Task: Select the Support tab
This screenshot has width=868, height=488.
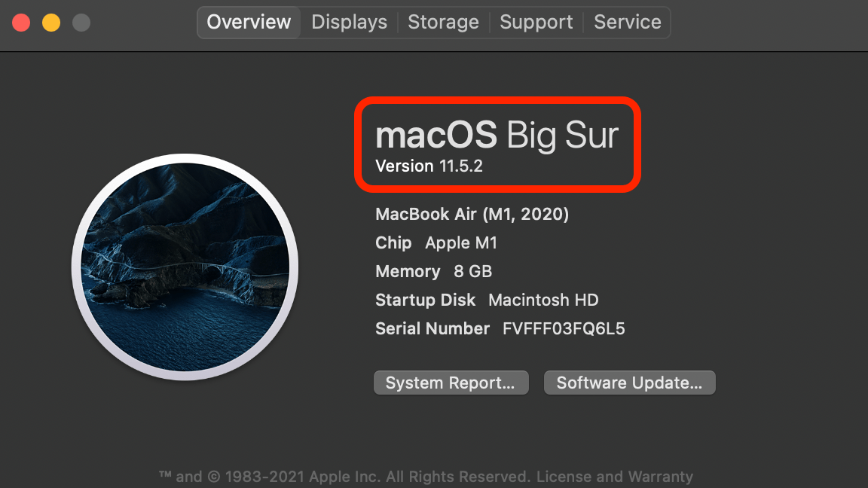Action: click(536, 22)
